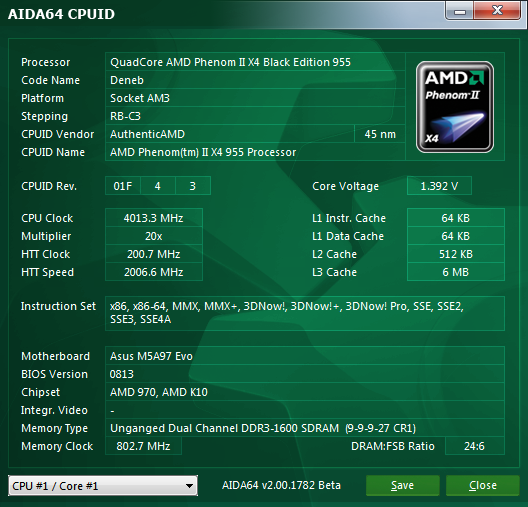Screen dimensions: 528x507
Task: Click the '45 nm' process field
Action: pos(380,134)
